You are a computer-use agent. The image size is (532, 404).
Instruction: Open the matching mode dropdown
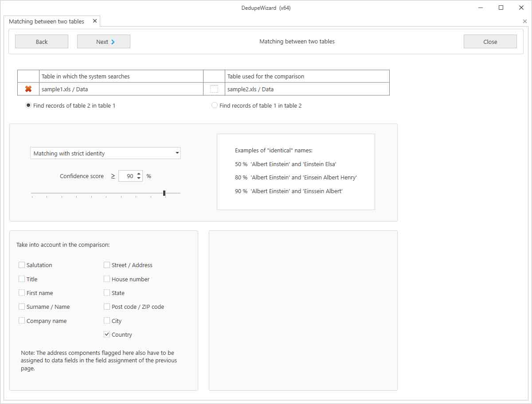(176, 153)
